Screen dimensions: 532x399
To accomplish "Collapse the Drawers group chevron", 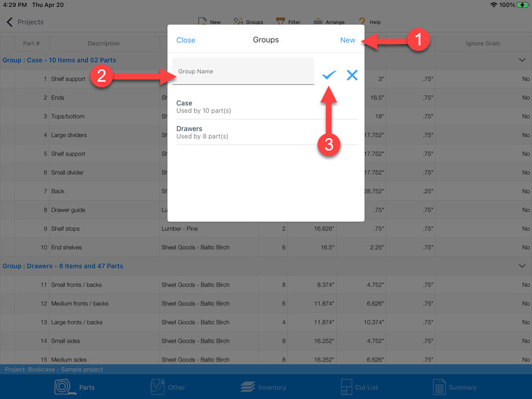I will [x=522, y=266].
